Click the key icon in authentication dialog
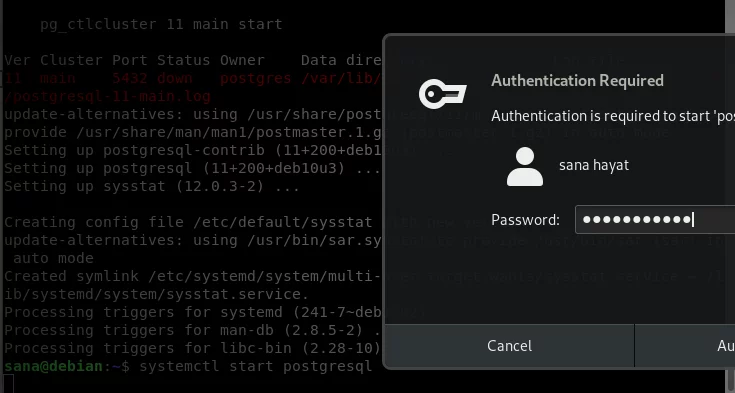 (x=442, y=94)
